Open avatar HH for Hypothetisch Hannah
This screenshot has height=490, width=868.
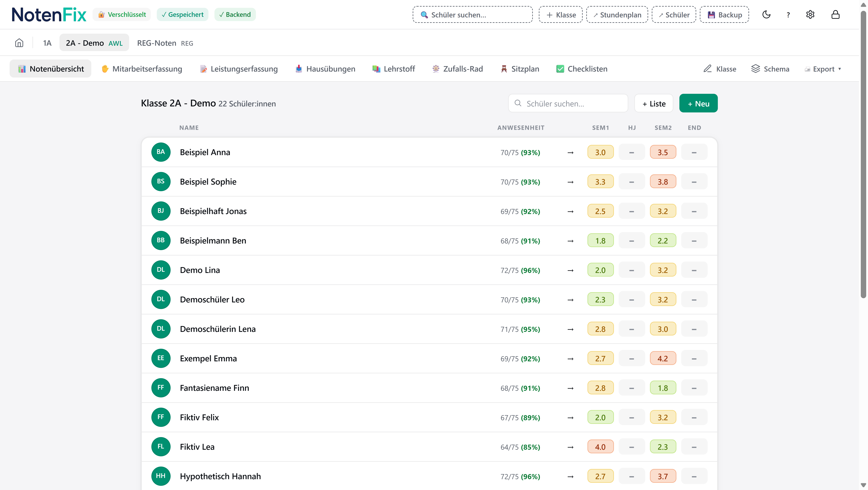[161, 476]
